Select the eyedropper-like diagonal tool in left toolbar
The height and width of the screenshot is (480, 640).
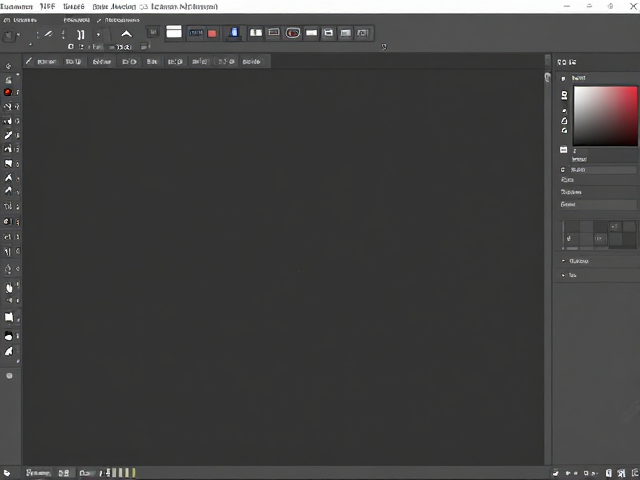(8, 135)
